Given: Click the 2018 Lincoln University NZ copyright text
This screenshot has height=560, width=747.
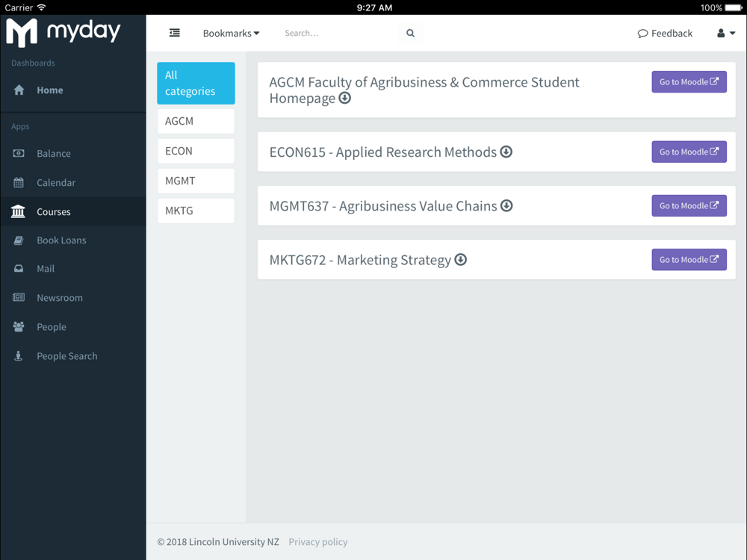Looking at the screenshot, I should pyautogui.click(x=218, y=542).
